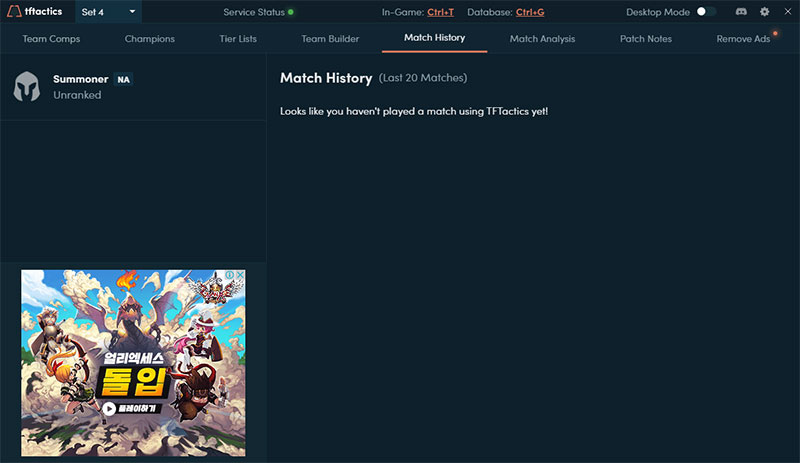This screenshot has width=800, height=463.
Task: Switch to the Champions tab
Action: (x=149, y=39)
